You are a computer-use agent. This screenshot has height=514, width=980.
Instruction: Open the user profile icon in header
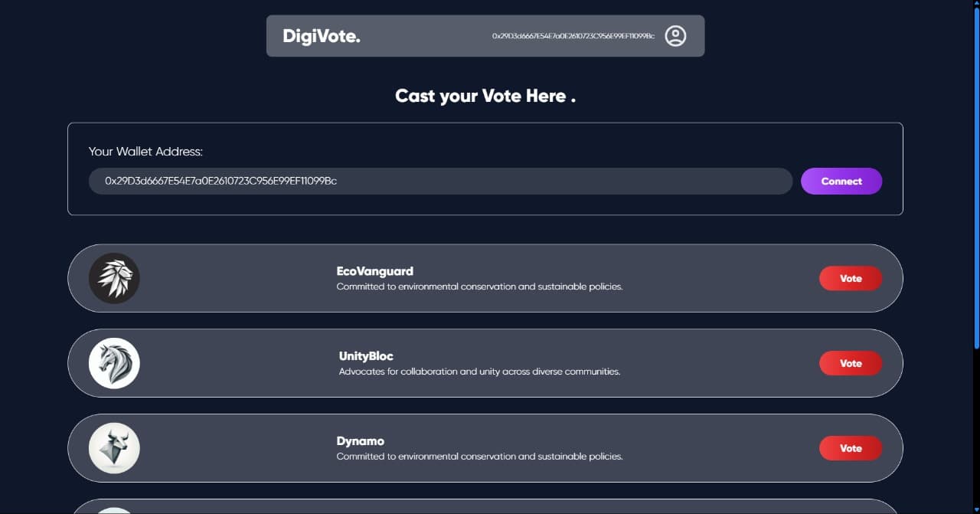coord(675,36)
